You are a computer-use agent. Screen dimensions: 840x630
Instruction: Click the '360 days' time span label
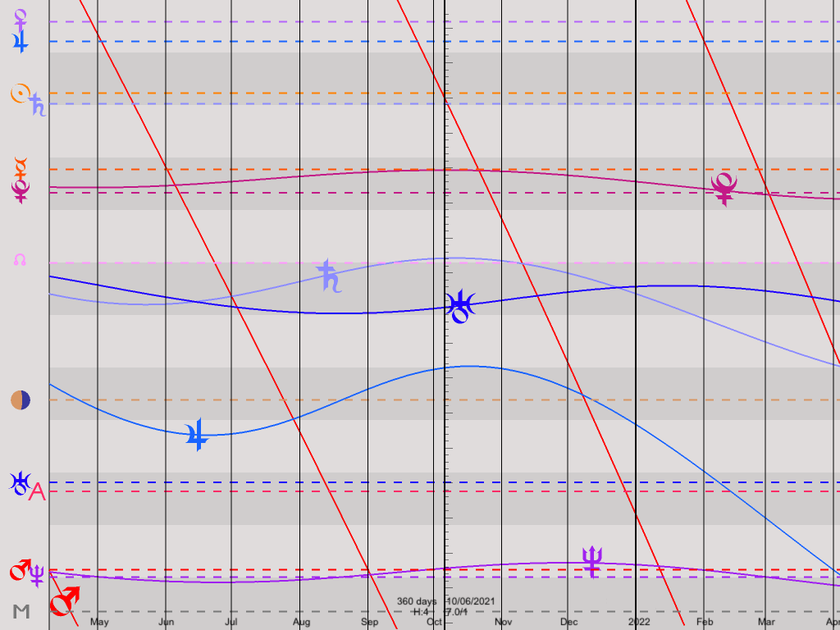tap(416, 601)
